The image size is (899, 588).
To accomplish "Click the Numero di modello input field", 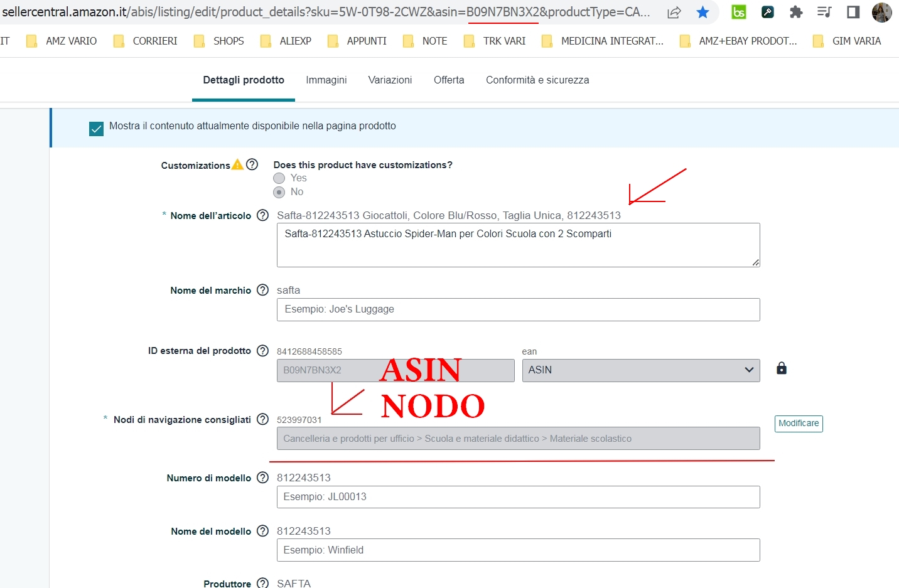I will click(519, 497).
